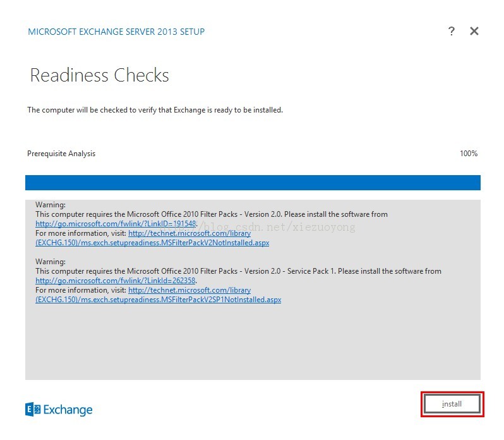The image size is (504, 440).
Task: Click the second Warning label
Action: 51,262
